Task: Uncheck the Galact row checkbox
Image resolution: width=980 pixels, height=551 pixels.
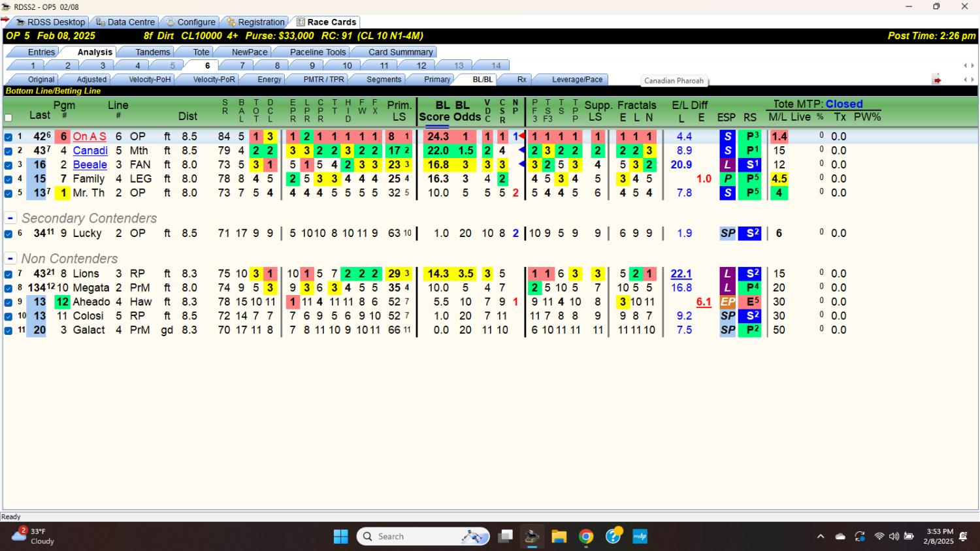Action: 8,330
